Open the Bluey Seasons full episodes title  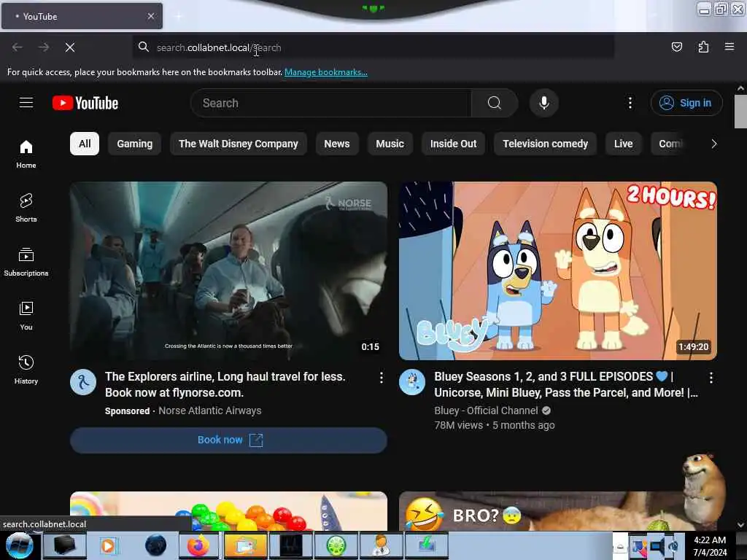(x=566, y=384)
